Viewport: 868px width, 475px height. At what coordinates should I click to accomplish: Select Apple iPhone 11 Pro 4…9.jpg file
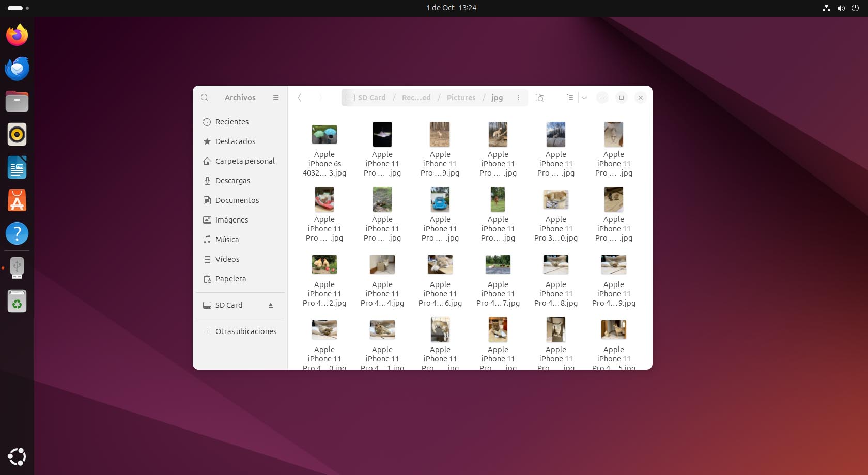coord(614,280)
